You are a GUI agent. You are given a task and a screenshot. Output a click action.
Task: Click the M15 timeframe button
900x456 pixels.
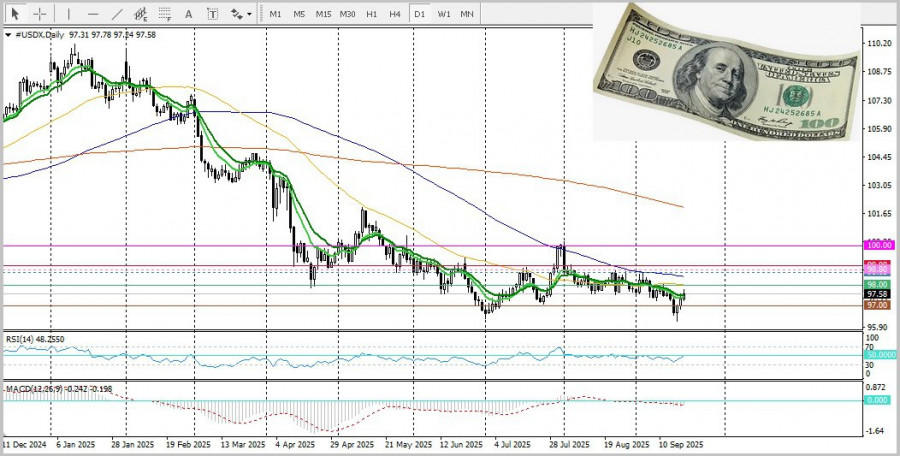(x=323, y=14)
